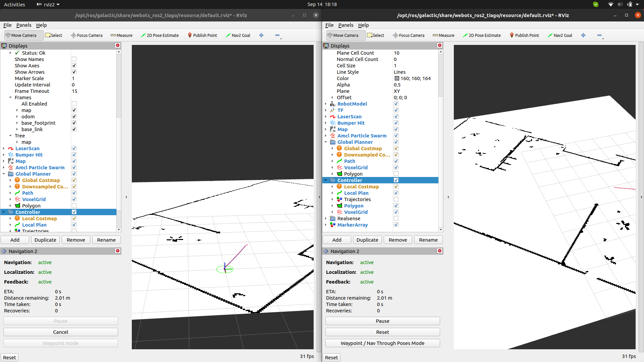This screenshot has width=644, height=362.
Task: Select the Measure tool
Action: 121,35
